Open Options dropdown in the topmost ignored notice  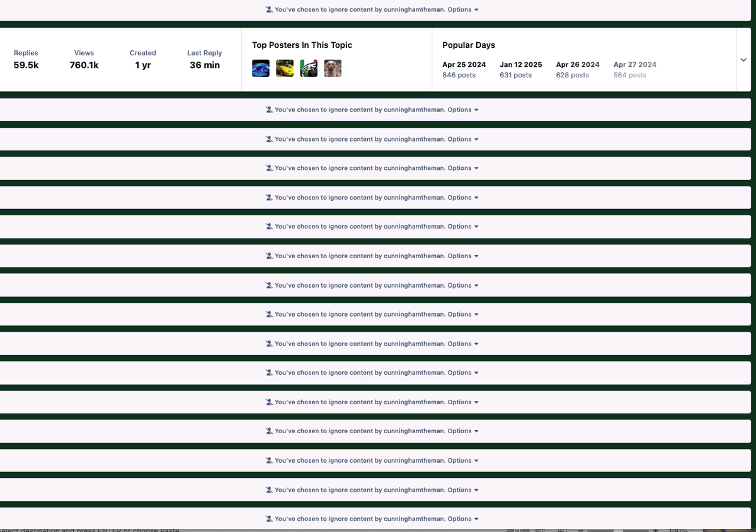coord(463,9)
